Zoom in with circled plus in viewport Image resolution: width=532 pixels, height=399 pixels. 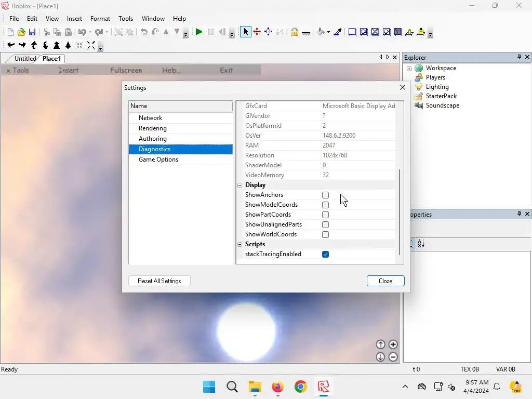(393, 345)
